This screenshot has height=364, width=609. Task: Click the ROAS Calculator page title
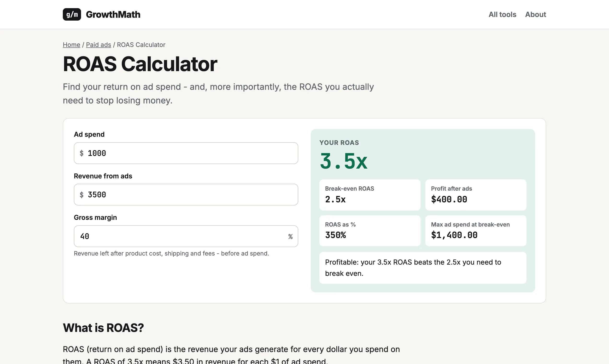pos(140,64)
